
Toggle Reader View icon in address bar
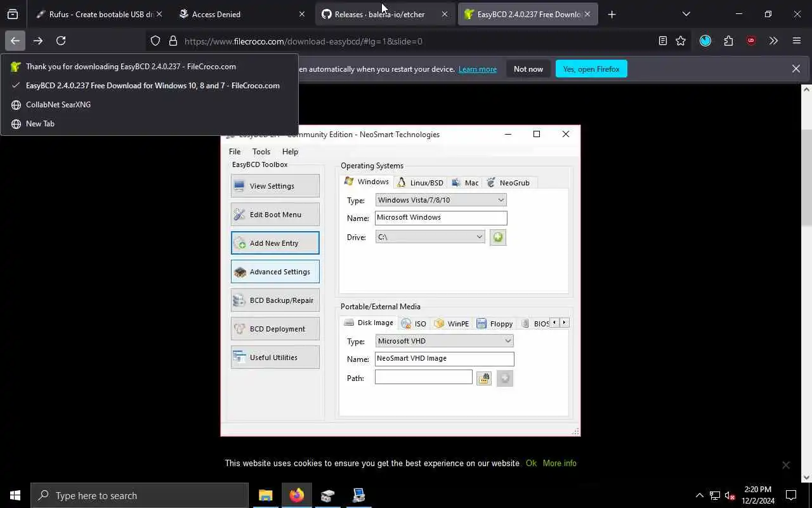pyautogui.click(x=662, y=41)
